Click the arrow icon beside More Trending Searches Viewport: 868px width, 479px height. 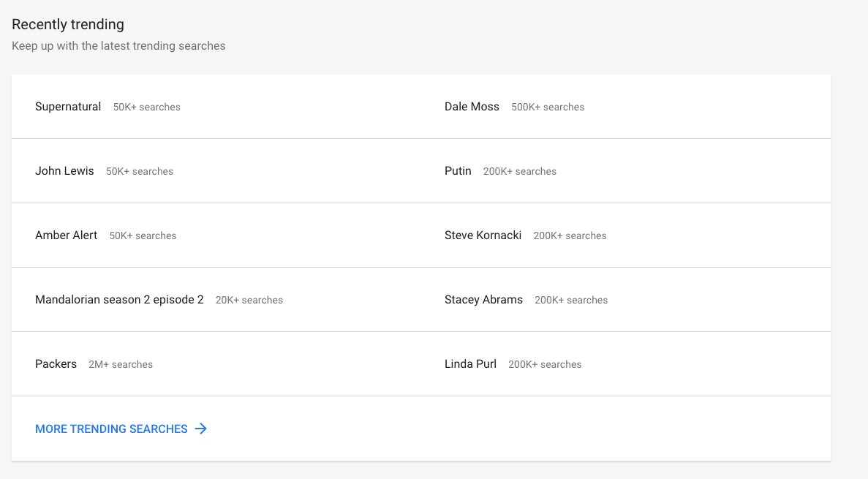[201, 429]
